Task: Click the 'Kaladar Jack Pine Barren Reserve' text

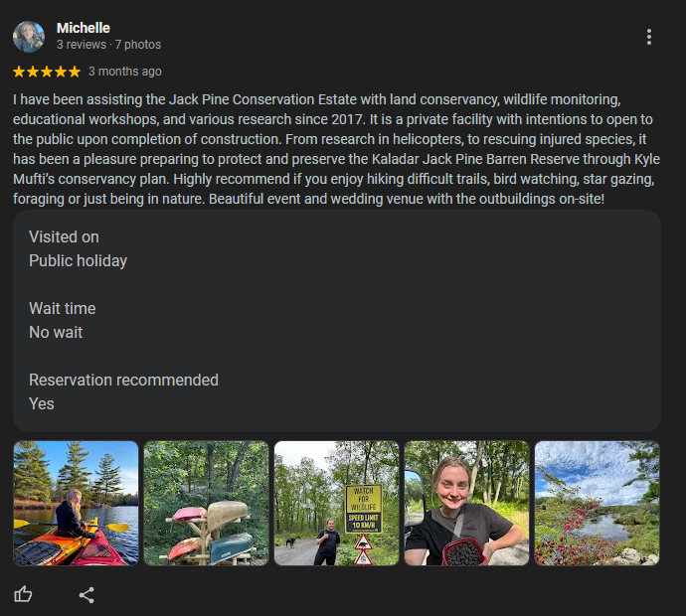Action: 475,159
